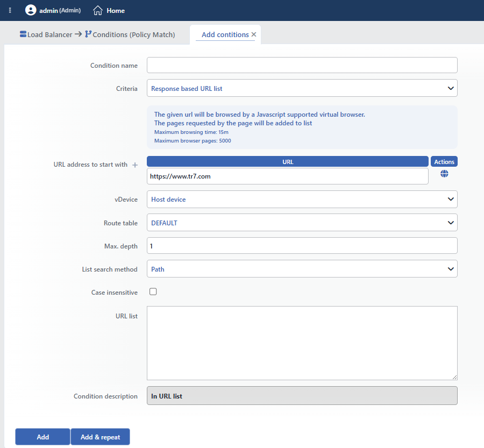Close the Add contitions tab
The height and width of the screenshot is (448, 484).
tap(254, 34)
